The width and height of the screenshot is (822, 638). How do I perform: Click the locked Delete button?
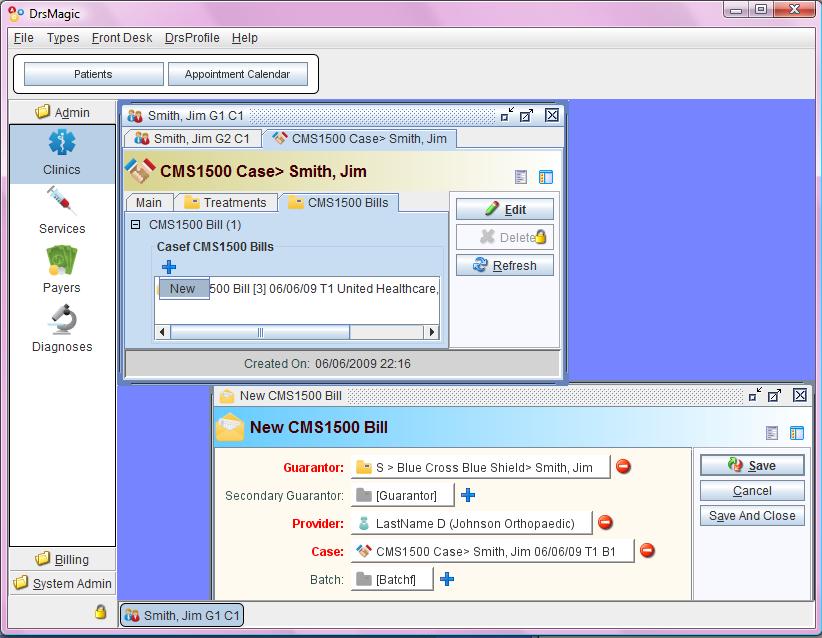(505, 237)
